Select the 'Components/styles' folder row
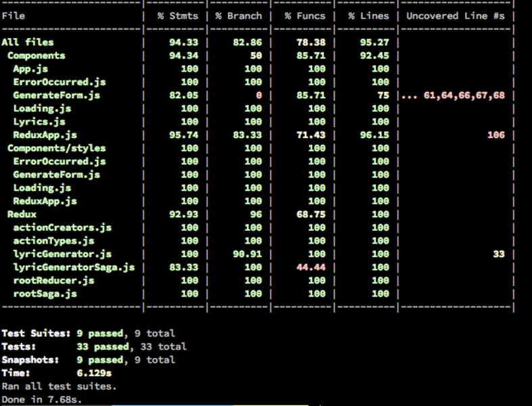The image size is (532, 406). coord(57,148)
